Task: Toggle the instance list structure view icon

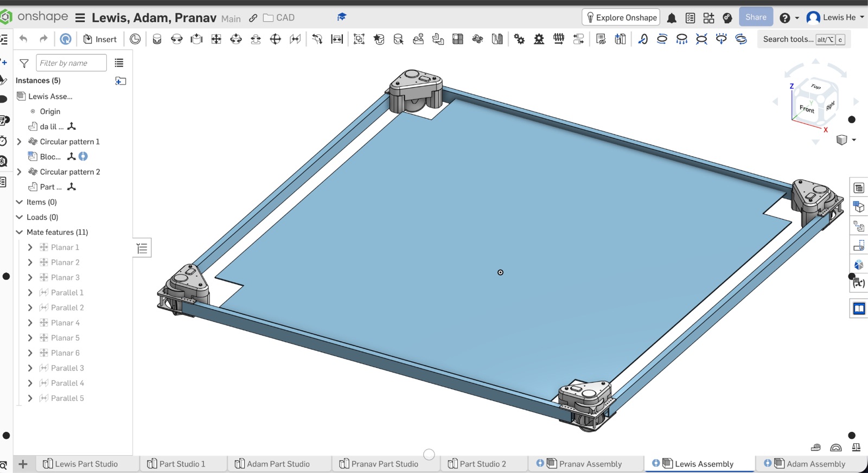Action: [x=119, y=63]
